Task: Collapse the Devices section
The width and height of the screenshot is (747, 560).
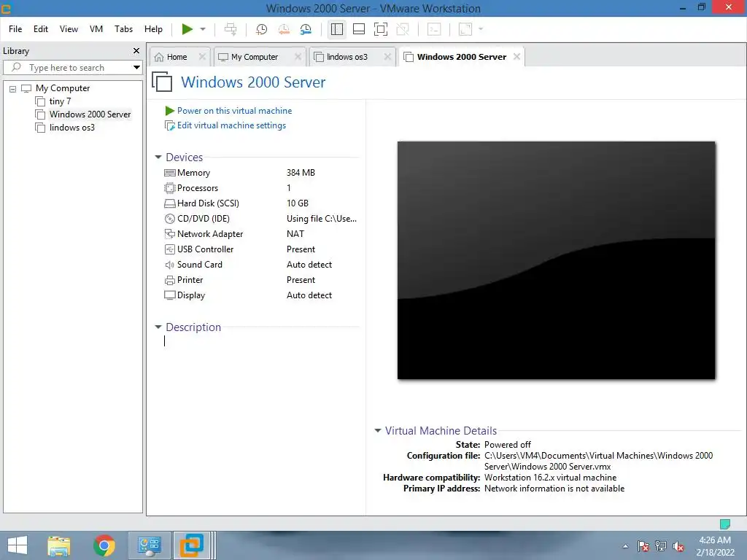Action: tap(158, 157)
